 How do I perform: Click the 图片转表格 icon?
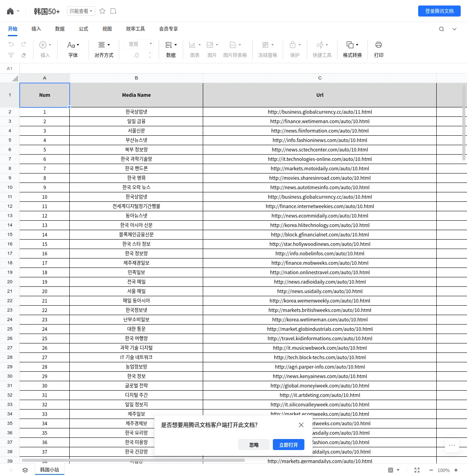(233, 45)
